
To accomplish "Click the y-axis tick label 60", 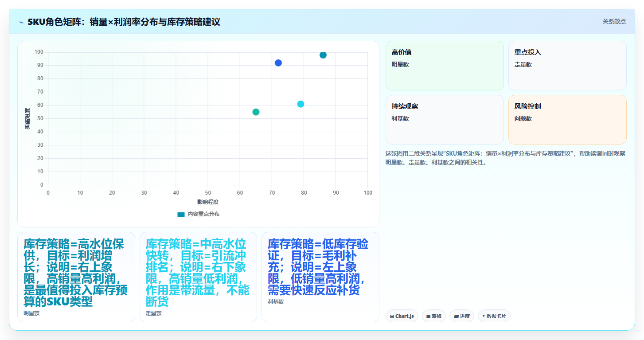I will click(40, 105).
